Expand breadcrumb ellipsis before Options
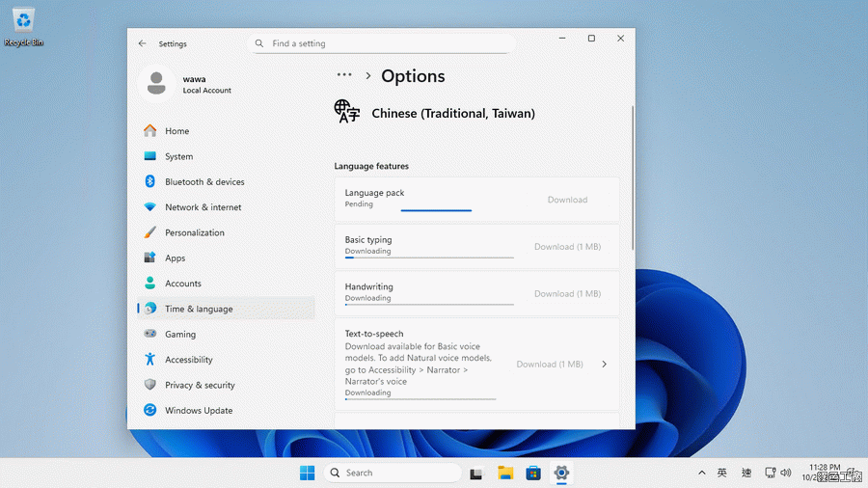Image resolution: width=868 pixels, height=488 pixels. click(x=343, y=75)
